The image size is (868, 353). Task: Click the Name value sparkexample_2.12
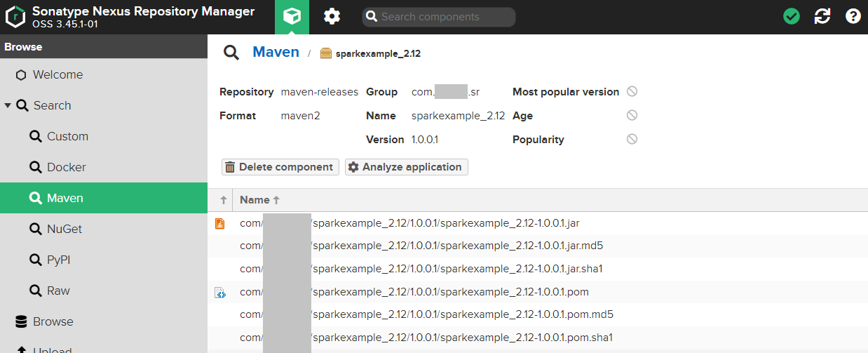[x=458, y=116]
